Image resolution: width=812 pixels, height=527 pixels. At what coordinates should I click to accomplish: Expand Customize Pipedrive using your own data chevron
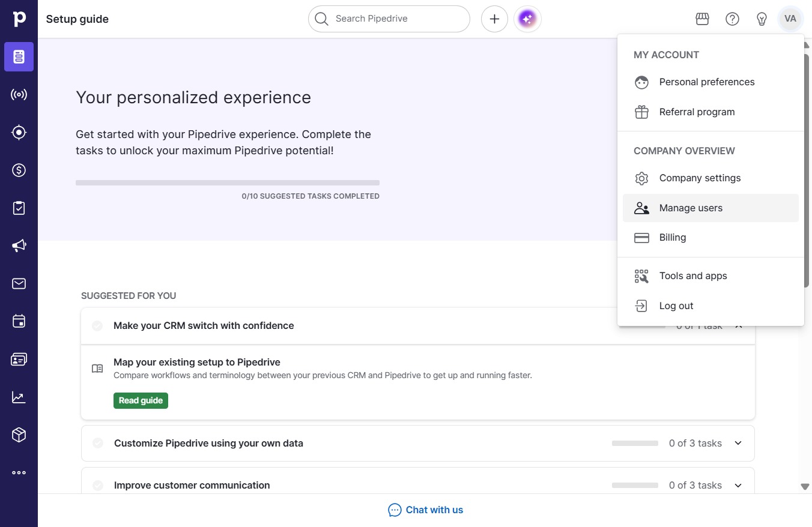[x=738, y=443]
